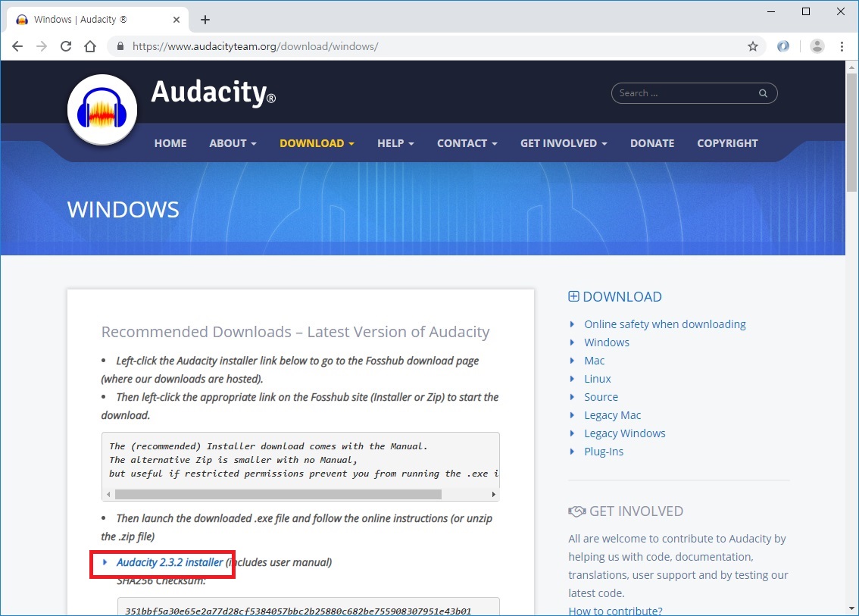859x616 pixels.
Task: Click the Recommended Downloads heading text
Action: tap(295, 332)
